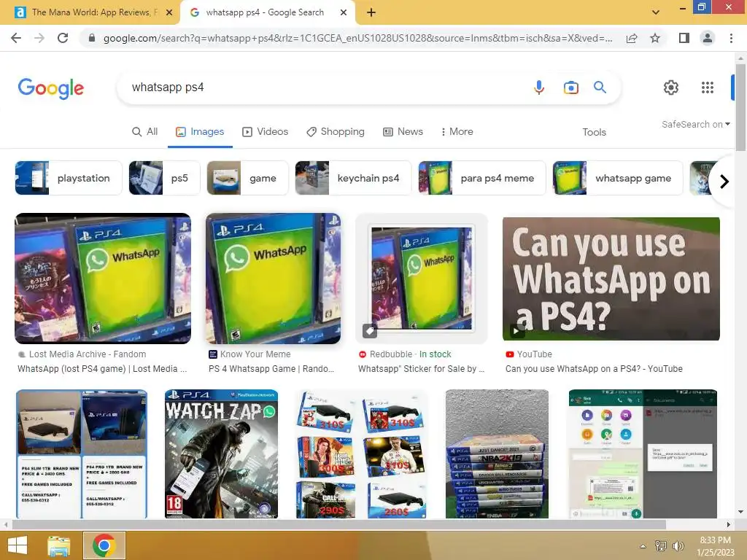Open the taskbar clock 8:33 PM

(716, 546)
